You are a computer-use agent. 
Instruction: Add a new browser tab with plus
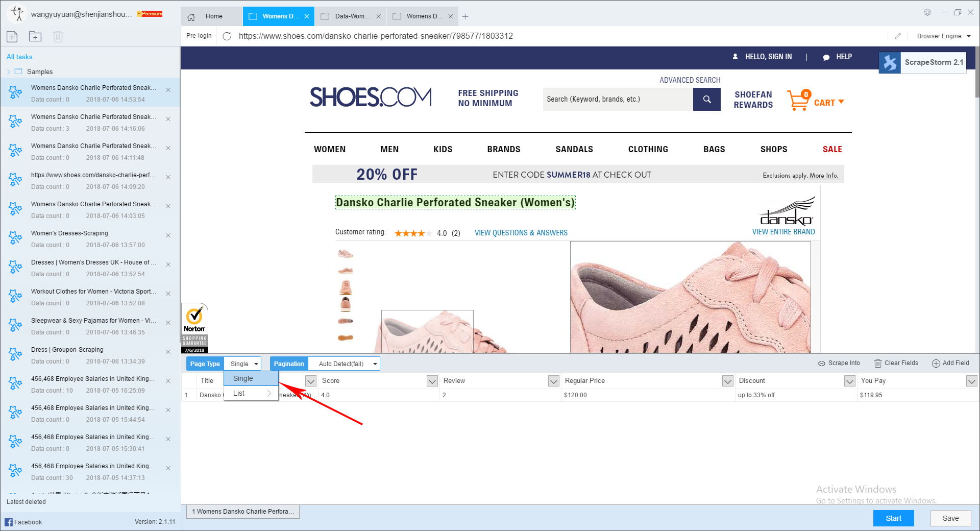[x=465, y=16]
